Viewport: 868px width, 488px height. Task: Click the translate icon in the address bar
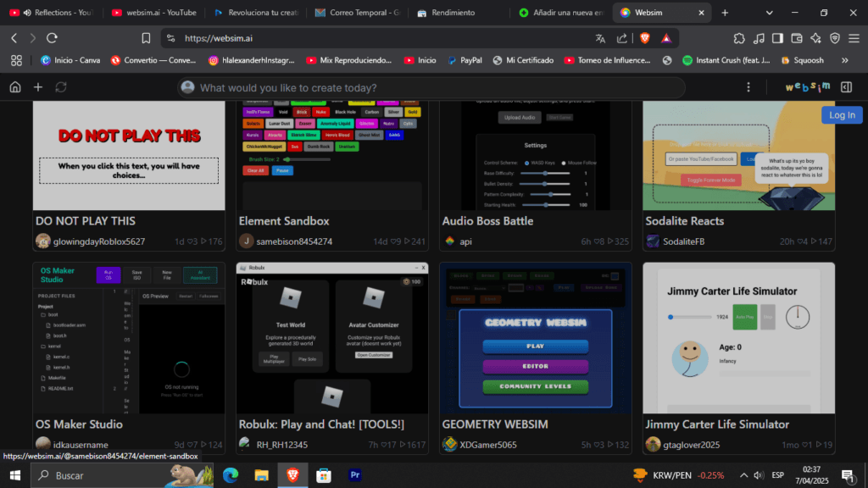[x=600, y=38]
